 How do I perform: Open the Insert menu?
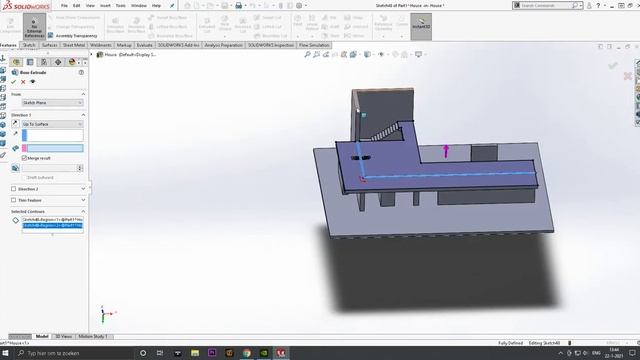coord(105,6)
